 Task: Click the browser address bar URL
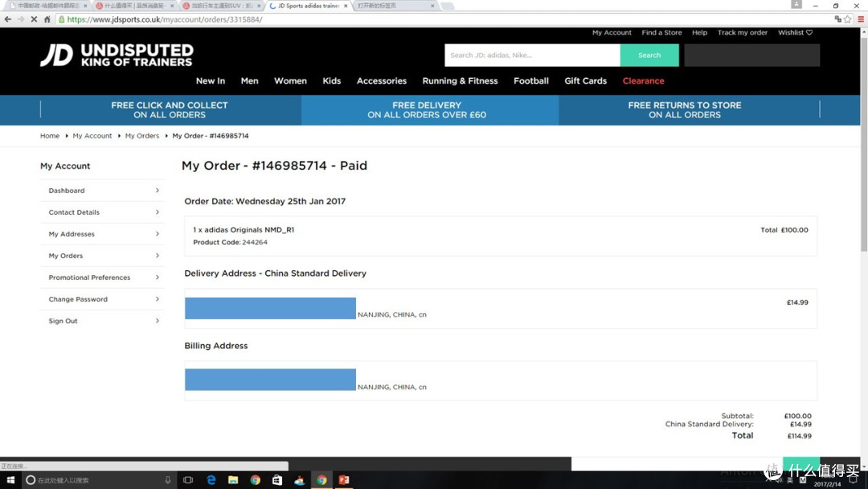(165, 19)
